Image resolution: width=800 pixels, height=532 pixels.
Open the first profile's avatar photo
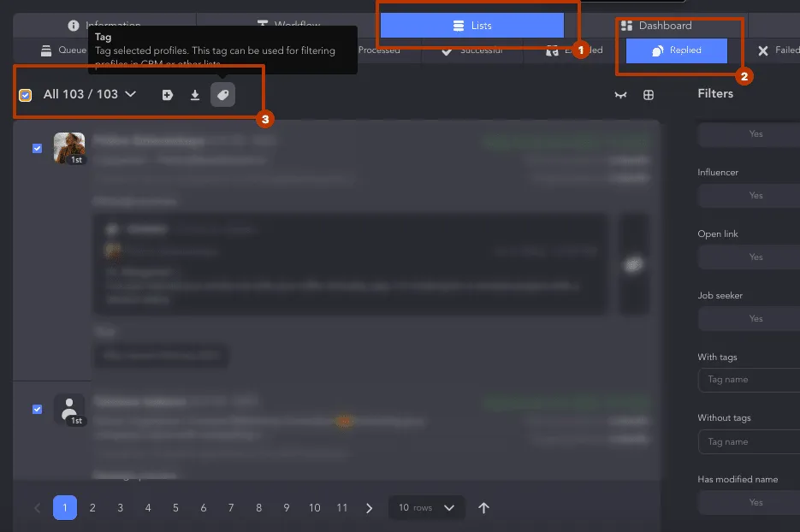[69, 148]
